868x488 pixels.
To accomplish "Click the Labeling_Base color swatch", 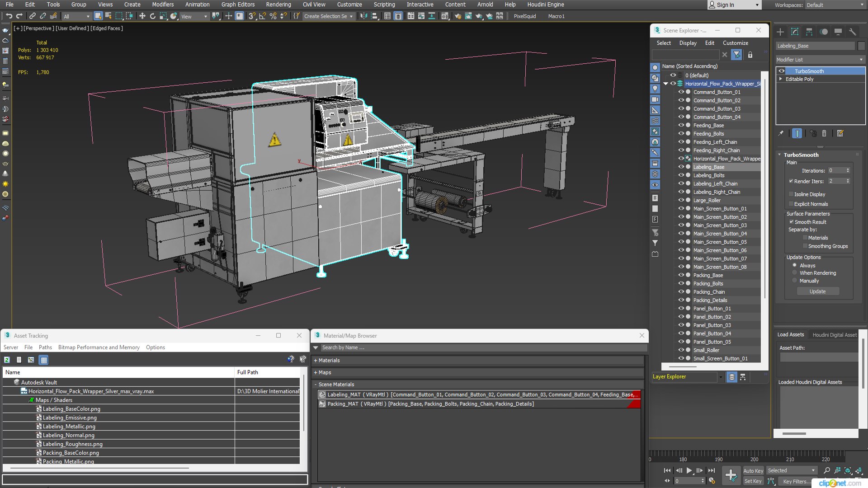I will [861, 46].
